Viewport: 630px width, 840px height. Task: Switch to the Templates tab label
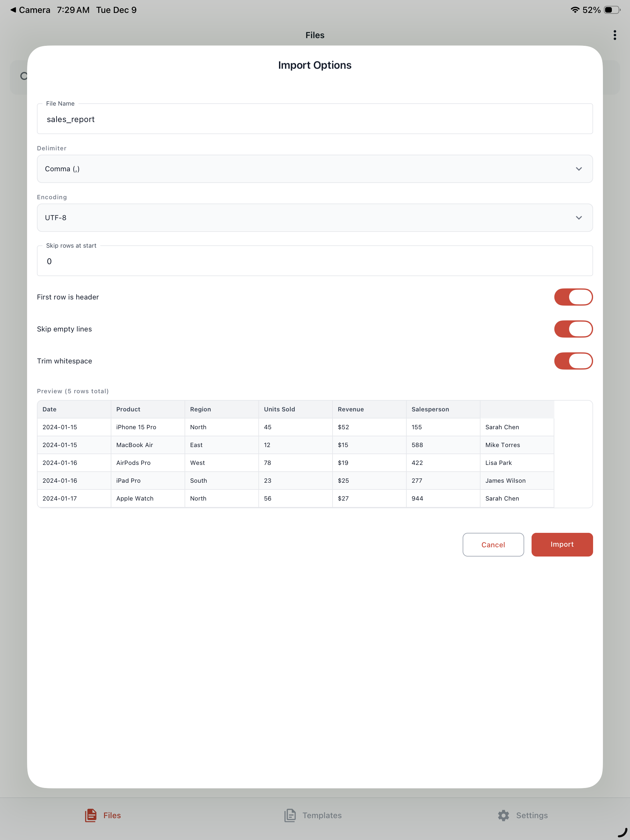[322, 815]
